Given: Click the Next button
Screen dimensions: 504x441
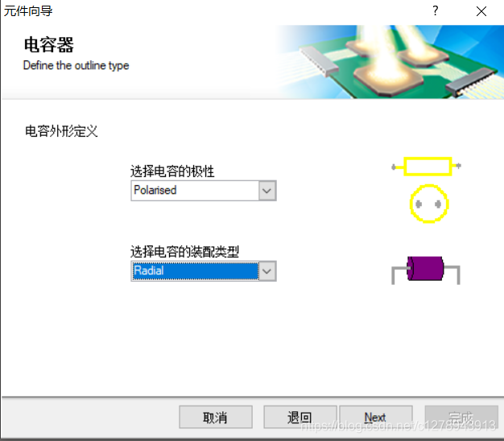Looking at the screenshot, I should [x=376, y=417].
